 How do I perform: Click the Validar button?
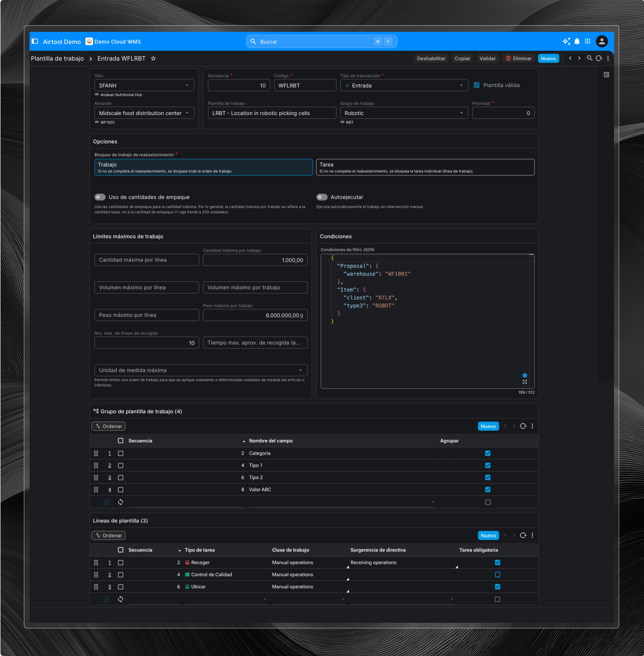click(x=487, y=59)
